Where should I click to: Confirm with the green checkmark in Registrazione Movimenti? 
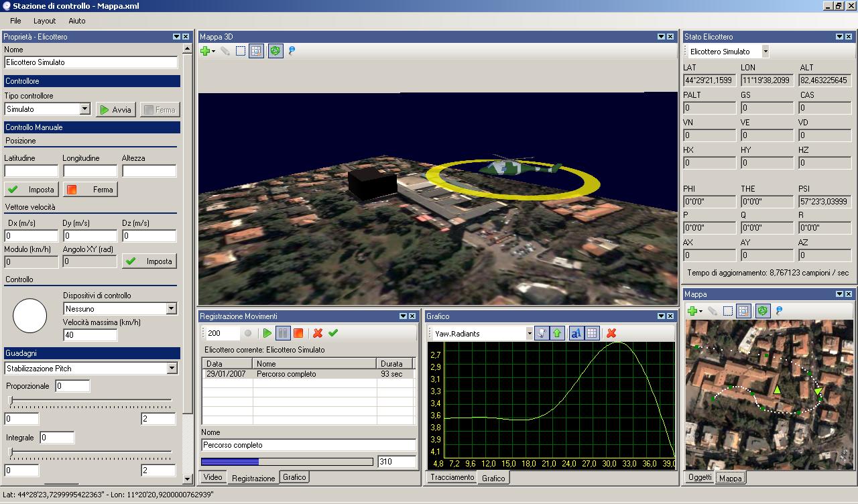click(333, 333)
